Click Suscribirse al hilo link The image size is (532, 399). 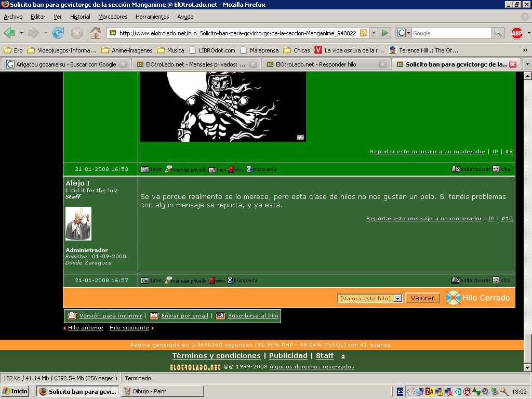(253, 315)
